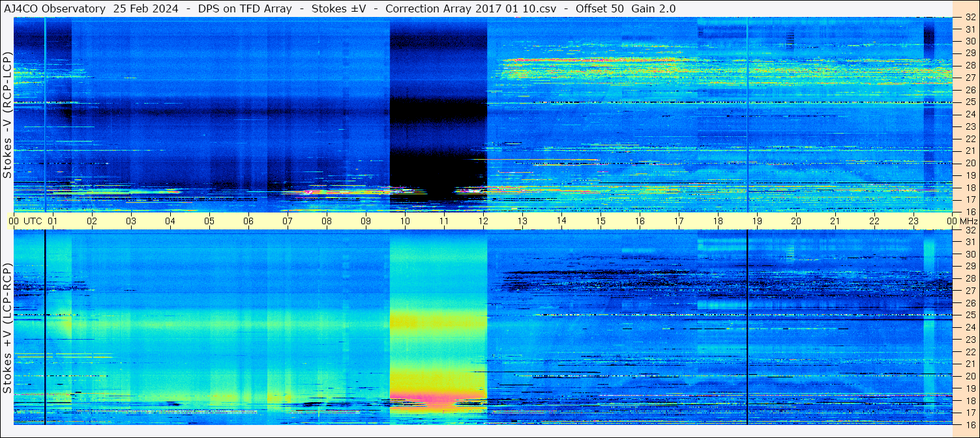Click '24' MHz label of Stokes +V panel
This screenshot has height=438, width=980.
(x=970, y=327)
